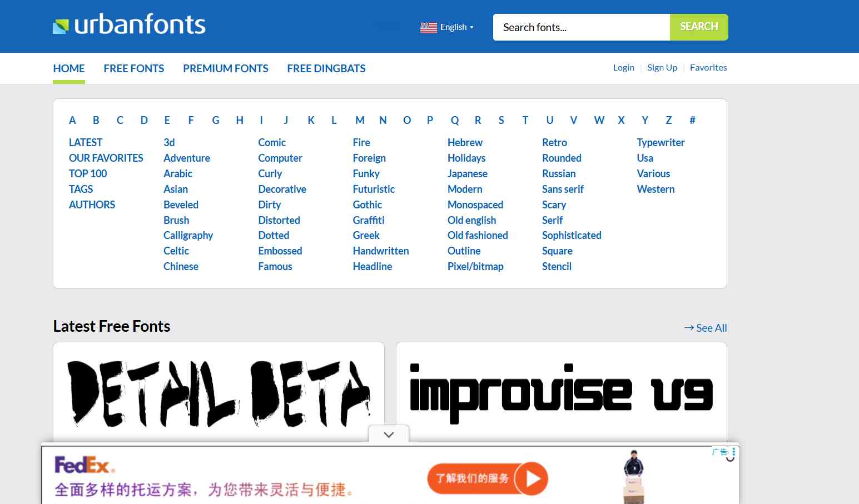Click inside the Search fonts input field

coord(581,27)
